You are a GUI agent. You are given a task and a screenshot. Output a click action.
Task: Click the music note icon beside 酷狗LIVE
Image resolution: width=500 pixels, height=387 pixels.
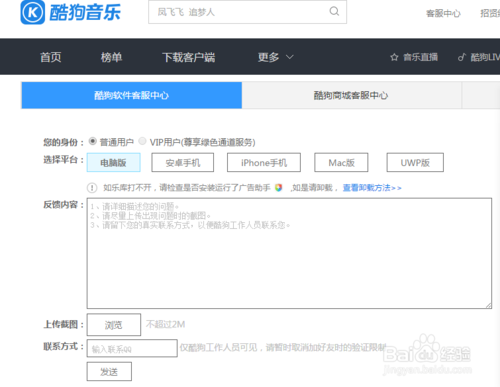[x=462, y=57]
